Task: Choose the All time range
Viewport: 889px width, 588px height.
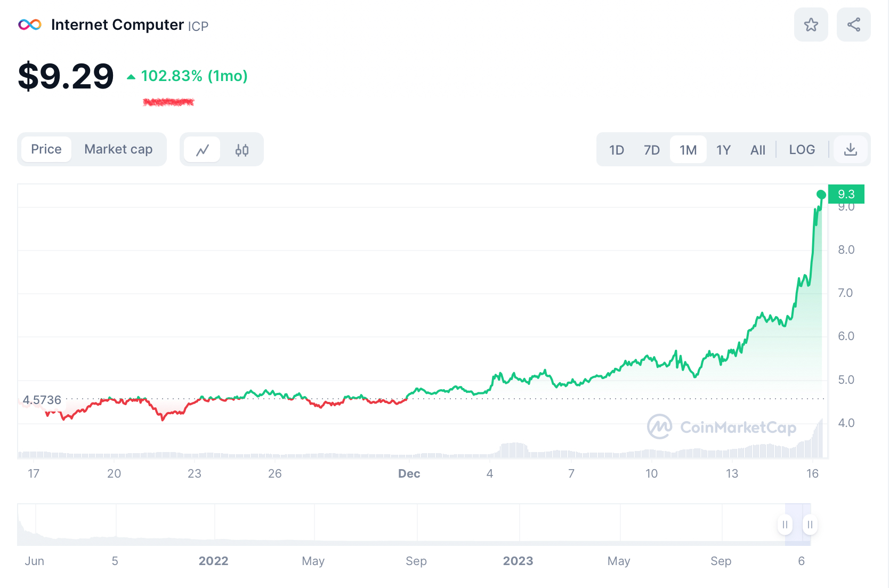Action: pos(758,150)
